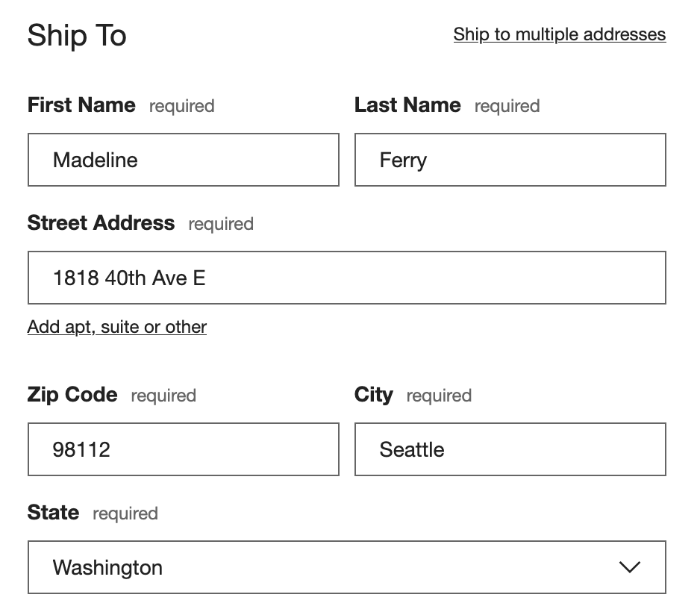Click the Zip Code bold label
The image size is (700, 615).
(72, 395)
